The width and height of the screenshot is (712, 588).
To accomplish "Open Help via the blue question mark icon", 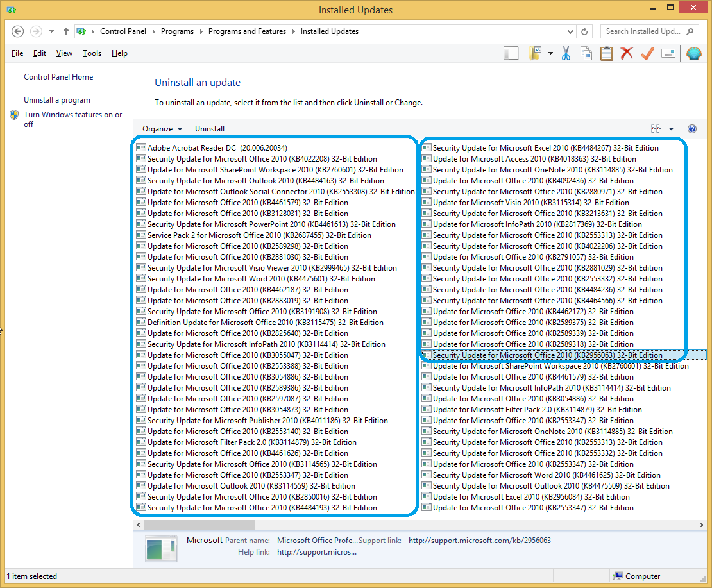I will pos(692,128).
